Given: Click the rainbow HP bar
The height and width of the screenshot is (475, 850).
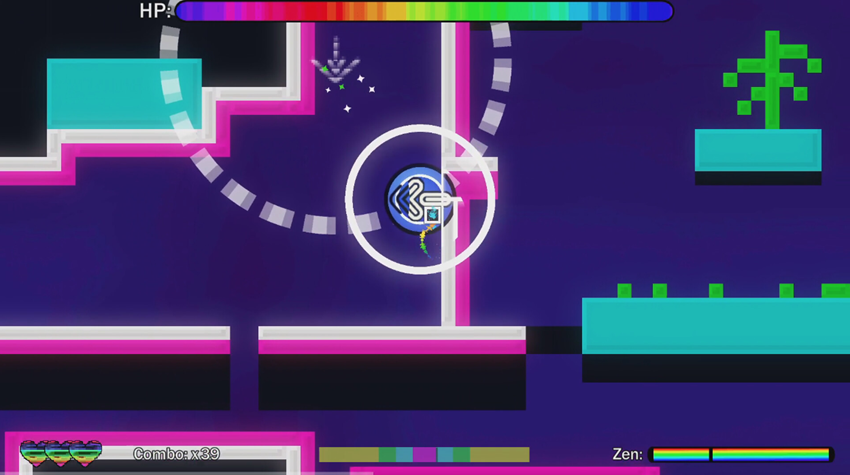Looking at the screenshot, I should click(x=424, y=11).
